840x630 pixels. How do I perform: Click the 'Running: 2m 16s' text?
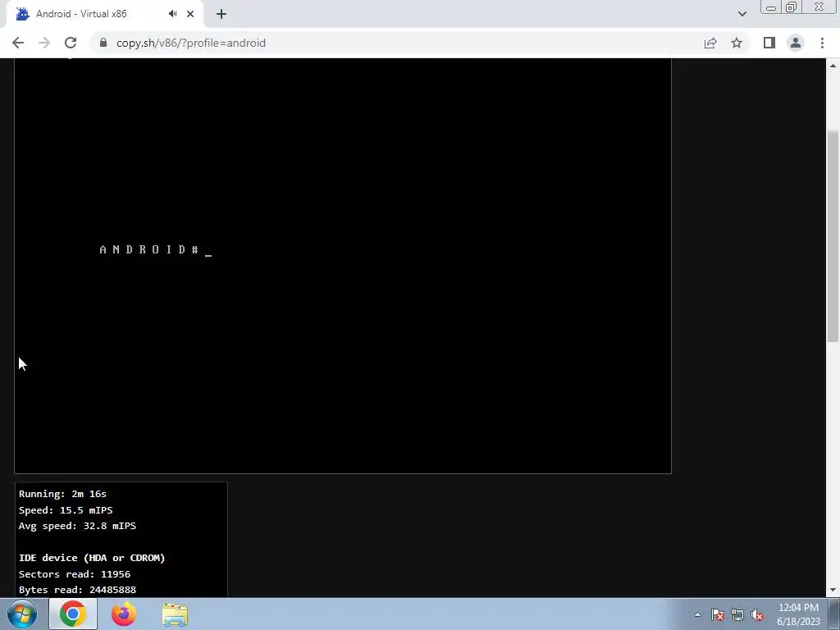62,494
